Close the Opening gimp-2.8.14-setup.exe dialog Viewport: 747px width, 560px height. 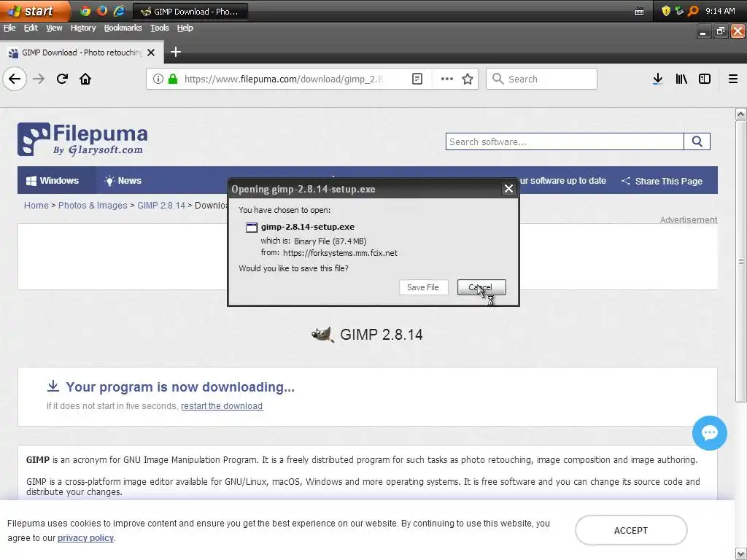tap(508, 189)
